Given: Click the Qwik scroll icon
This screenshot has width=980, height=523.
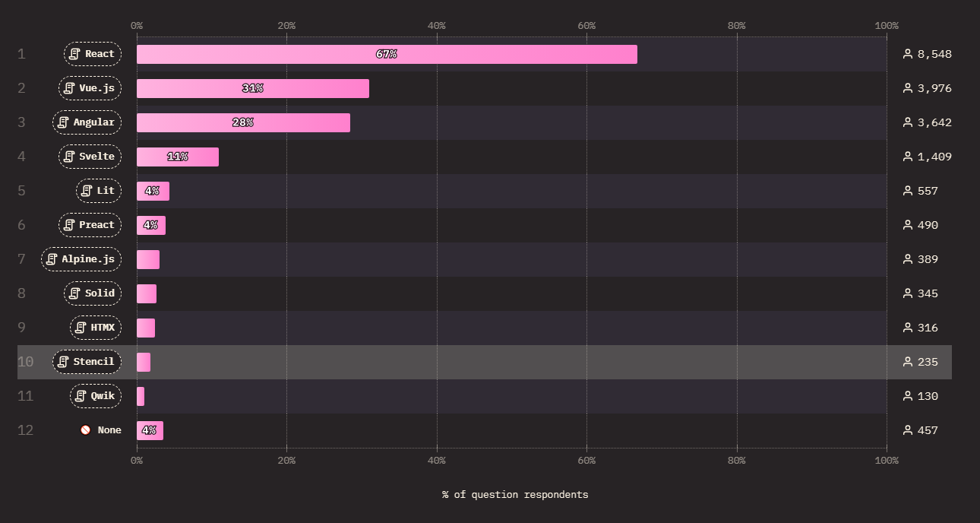Looking at the screenshot, I should tap(81, 396).
